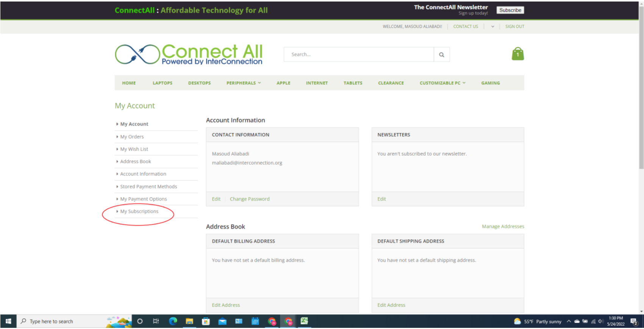The width and height of the screenshot is (644, 329).
Task: Click the green shopping cart icon
Action: coord(518,54)
